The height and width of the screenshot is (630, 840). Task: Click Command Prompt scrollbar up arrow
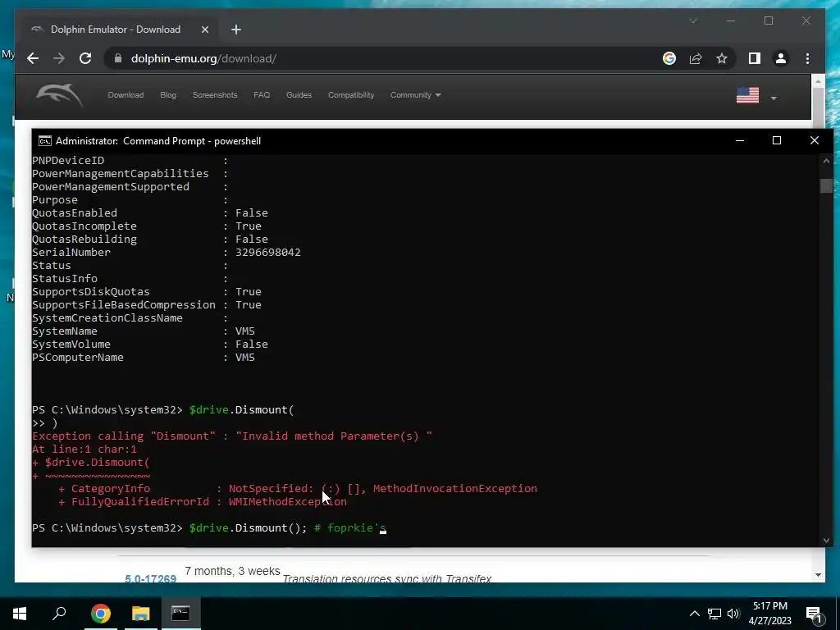tap(826, 161)
